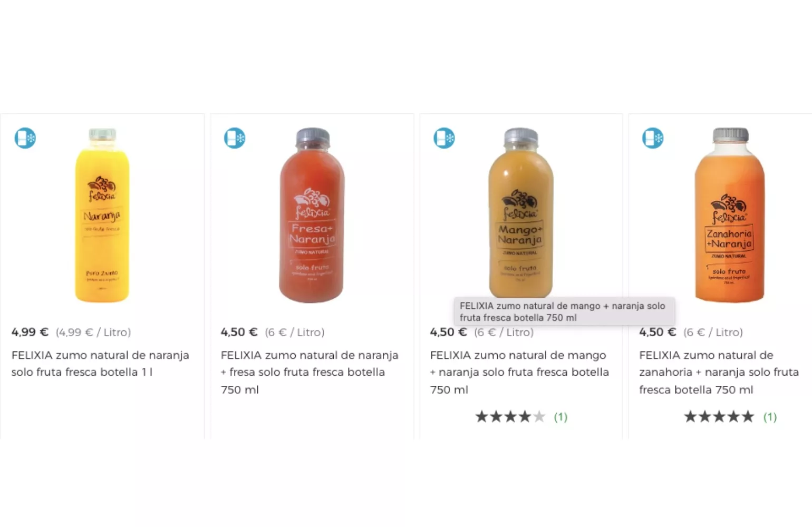The width and height of the screenshot is (812, 527).
Task: Click the refrigerated icon on the Naranja 1 l card
Action: (25, 138)
